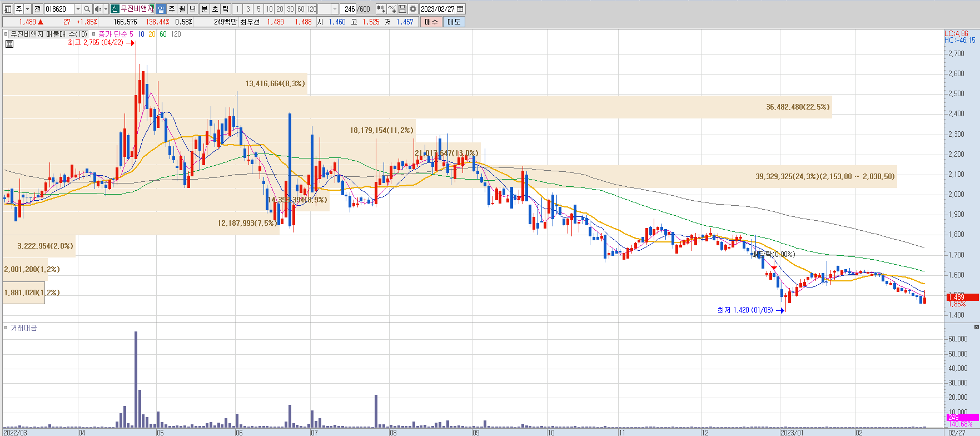This screenshot has height=436, width=980.
Task: Click the 2,001,200(1.2%) volume profile label
Action: (x=32, y=269)
